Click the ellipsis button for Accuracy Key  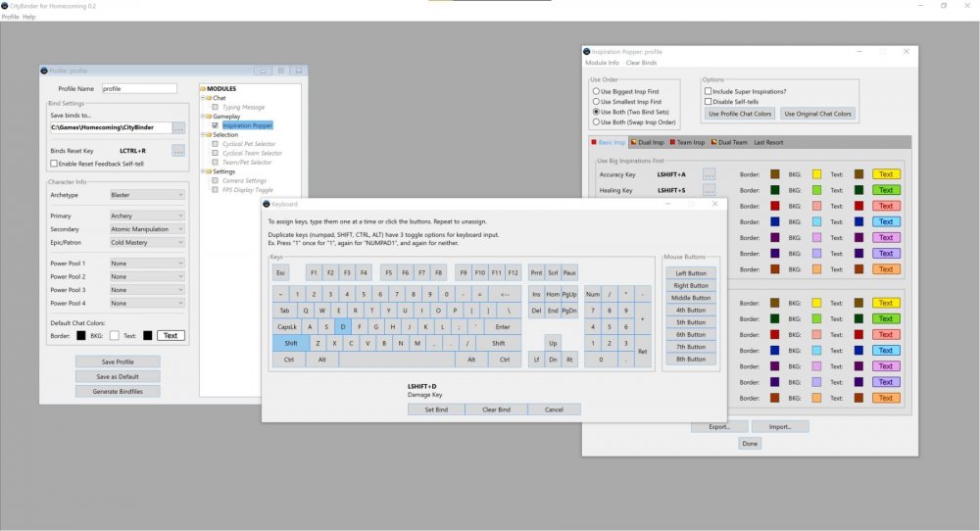pyautogui.click(x=710, y=174)
